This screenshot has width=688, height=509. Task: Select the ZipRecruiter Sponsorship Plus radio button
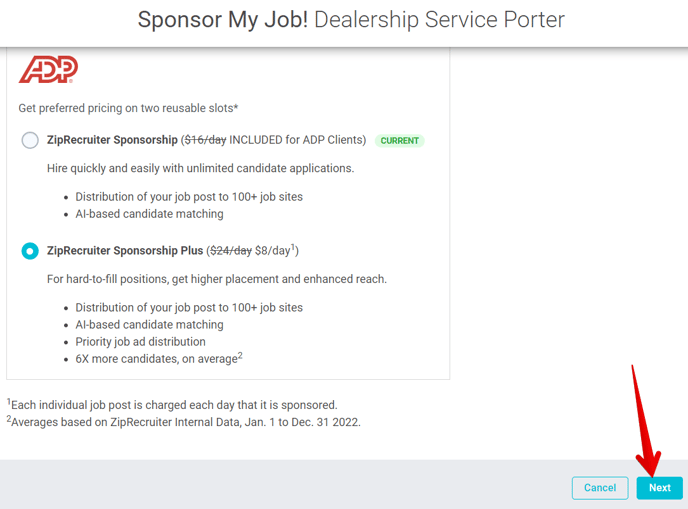pos(30,251)
